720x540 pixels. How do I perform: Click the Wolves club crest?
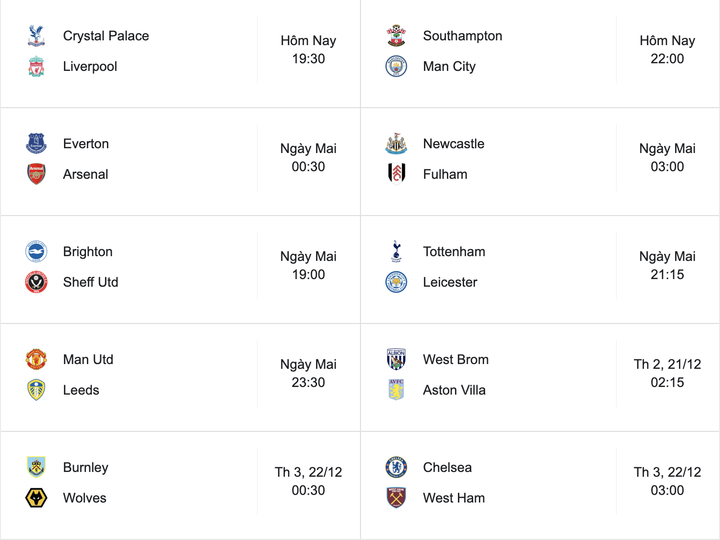tap(37, 498)
